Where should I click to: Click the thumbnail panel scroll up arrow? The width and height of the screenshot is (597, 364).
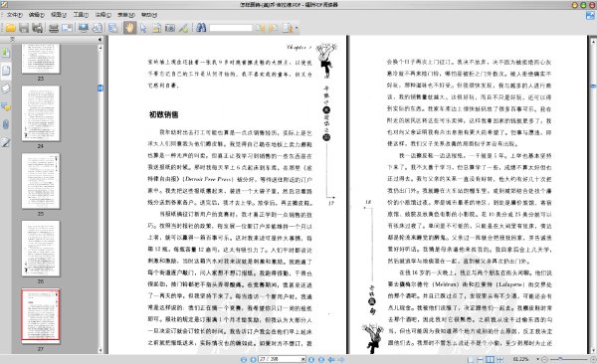[x=100, y=48]
